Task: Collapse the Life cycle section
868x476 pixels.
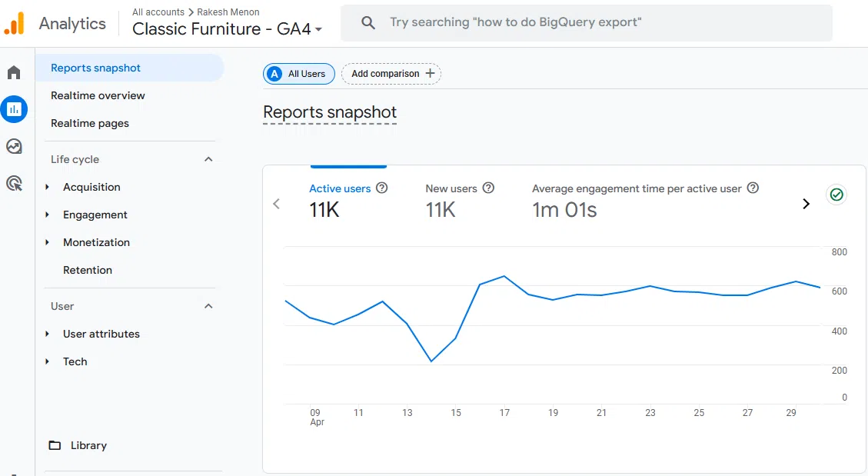Action: tap(208, 159)
